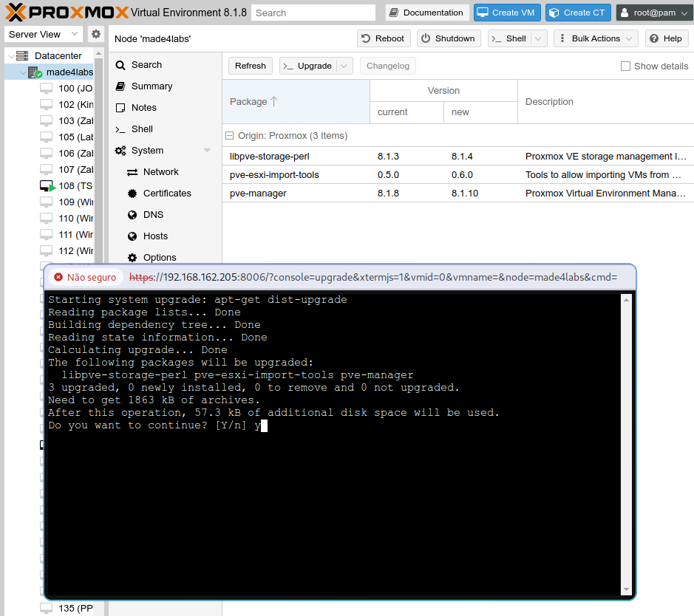
Task: Open the Upgrade button dropdown arrow
Action: coord(344,66)
